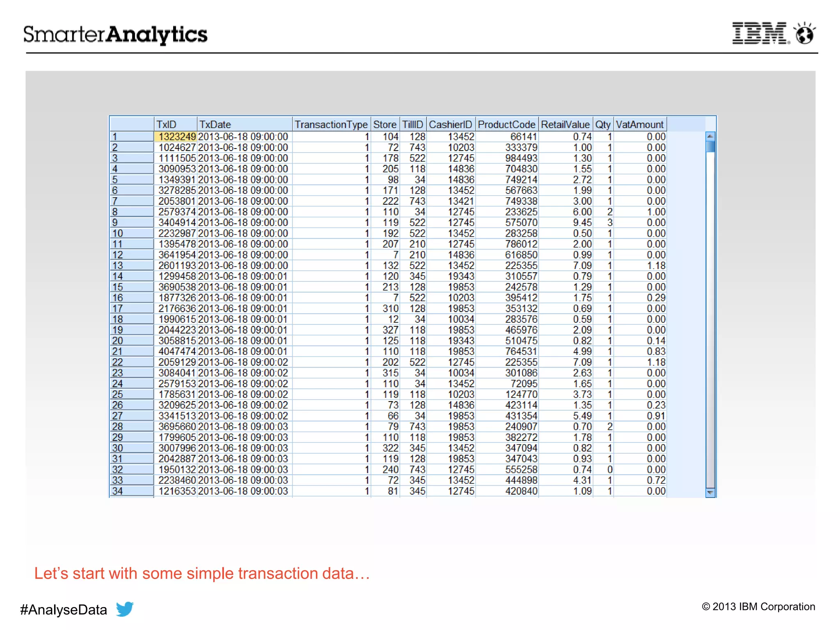Image resolution: width=840 pixels, height=630 pixels.
Task: Click ProductCode cell 764531
Action: click(x=507, y=352)
